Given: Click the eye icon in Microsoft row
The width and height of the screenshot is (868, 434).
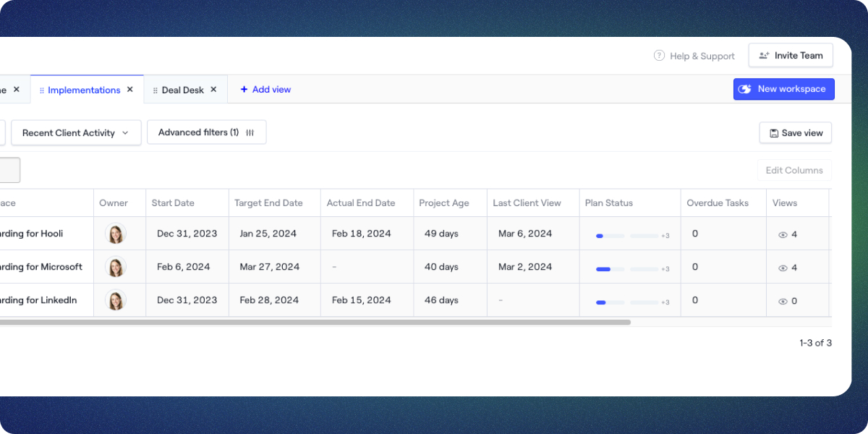Looking at the screenshot, I should (782, 268).
